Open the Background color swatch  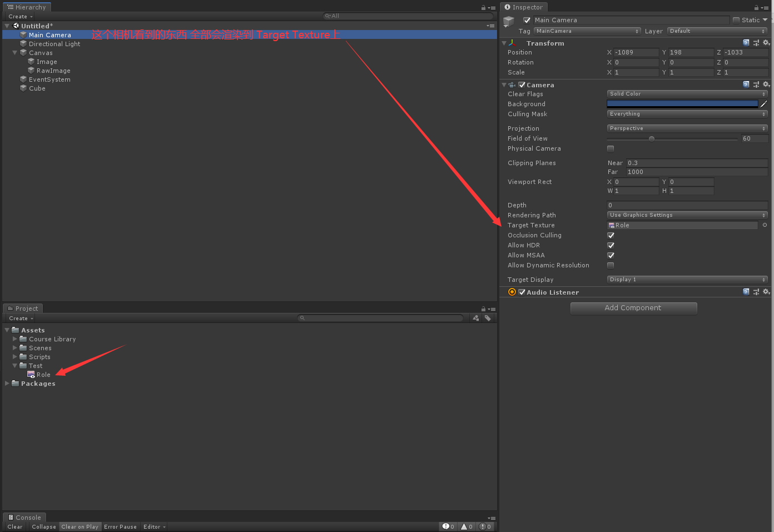coord(682,104)
